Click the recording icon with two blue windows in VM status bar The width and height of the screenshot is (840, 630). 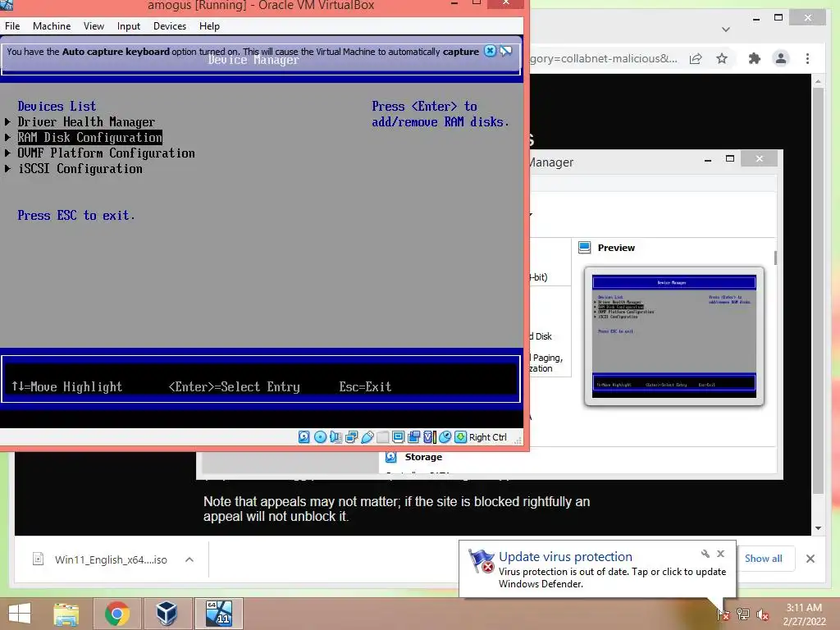[413, 437]
